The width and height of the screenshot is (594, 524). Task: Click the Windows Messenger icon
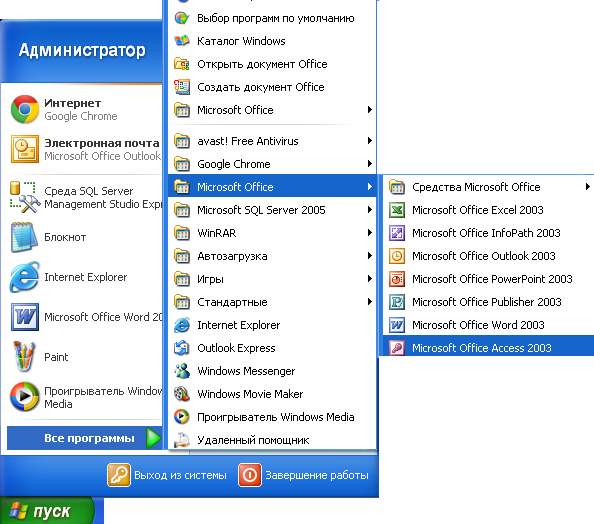pyautogui.click(x=182, y=371)
